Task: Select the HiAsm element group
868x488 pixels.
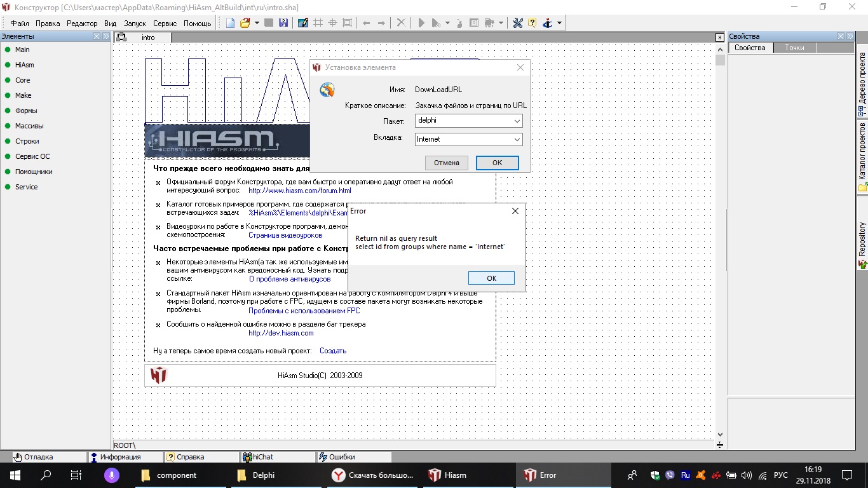Action: 25,65
